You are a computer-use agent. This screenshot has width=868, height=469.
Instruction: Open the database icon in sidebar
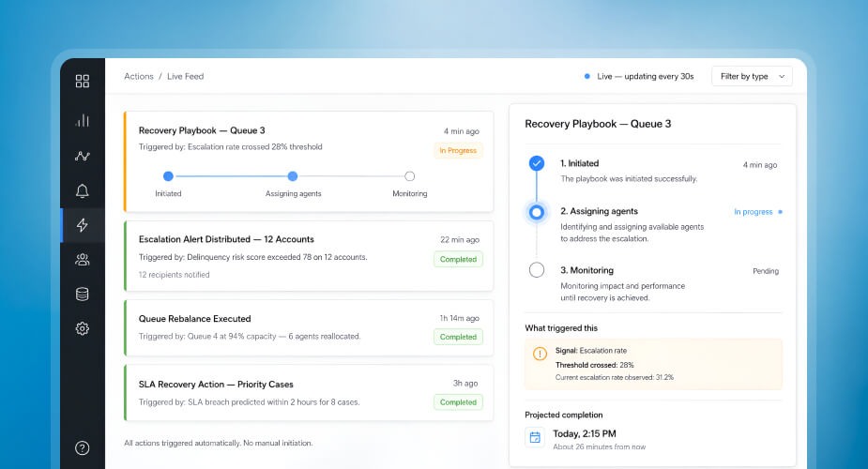pyautogui.click(x=82, y=295)
